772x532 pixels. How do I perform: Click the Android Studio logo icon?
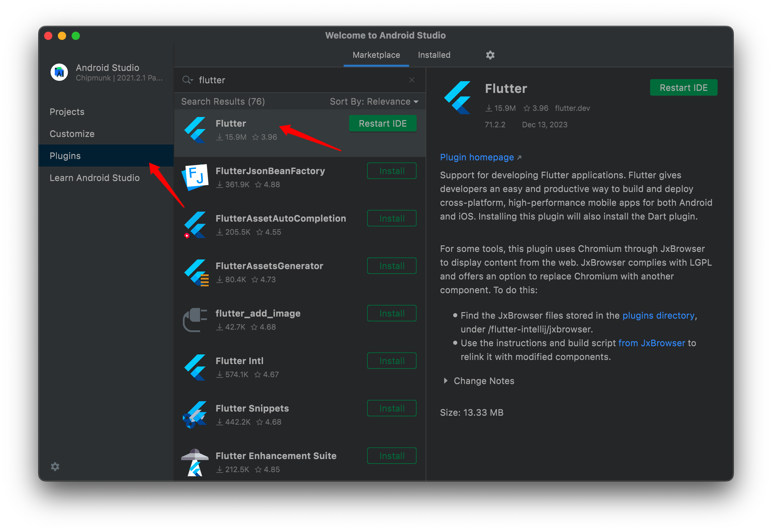(59, 72)
